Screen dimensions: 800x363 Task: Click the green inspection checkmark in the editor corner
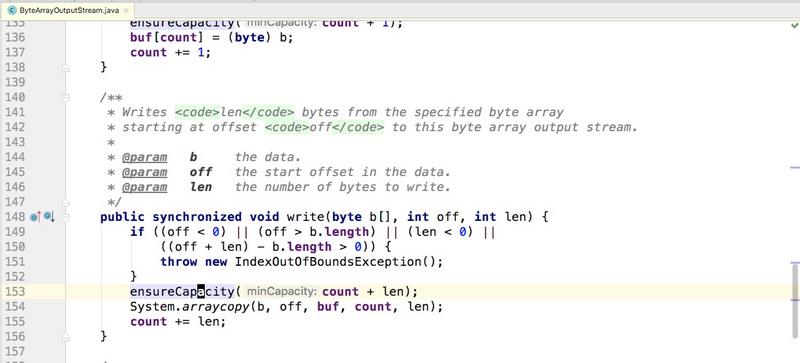pos(793,27)
